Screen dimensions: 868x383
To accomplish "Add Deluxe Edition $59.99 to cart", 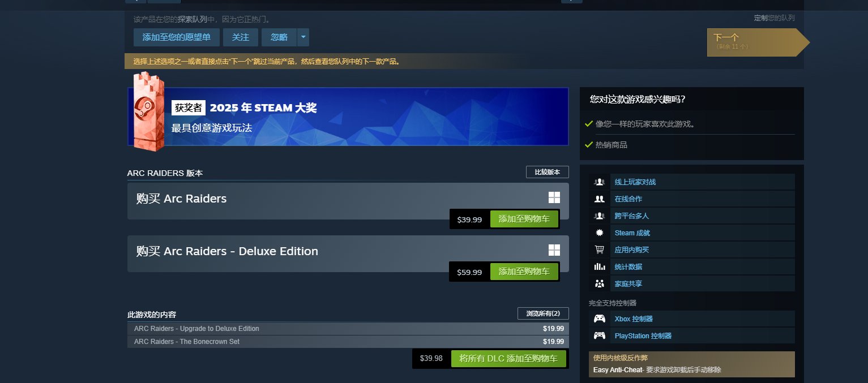I will click(x=524, y=272).
